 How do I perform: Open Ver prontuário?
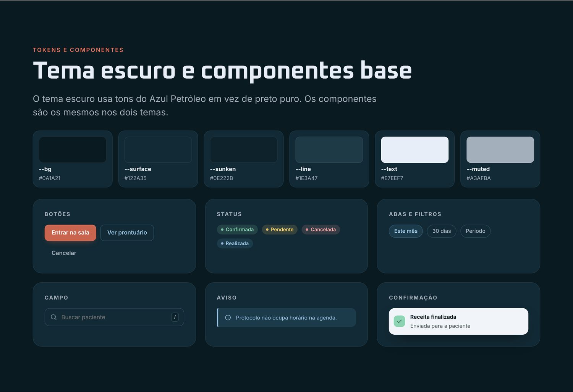pyautogui.click(x=127, y=233)
